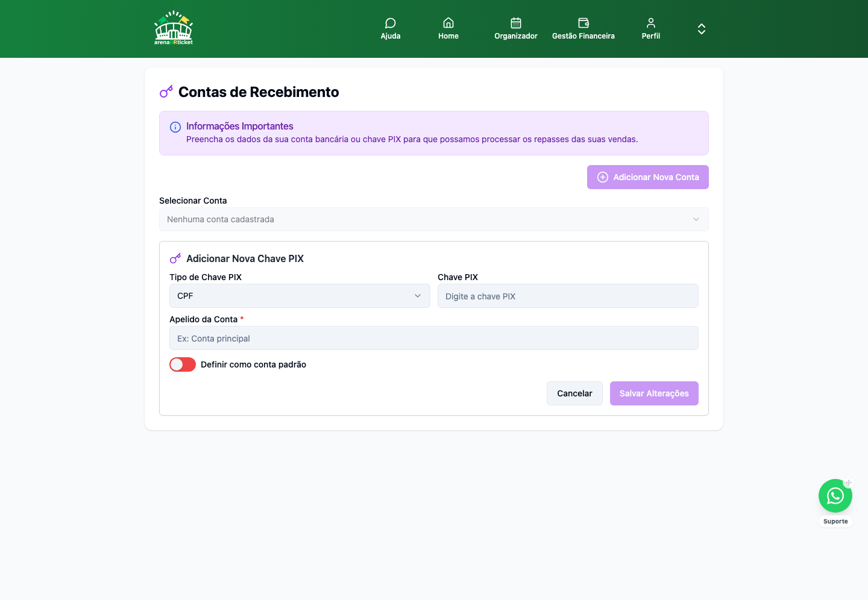Click key icon beside Contas de Recebimento
The image size is (868, 600).
coord(166,92)
